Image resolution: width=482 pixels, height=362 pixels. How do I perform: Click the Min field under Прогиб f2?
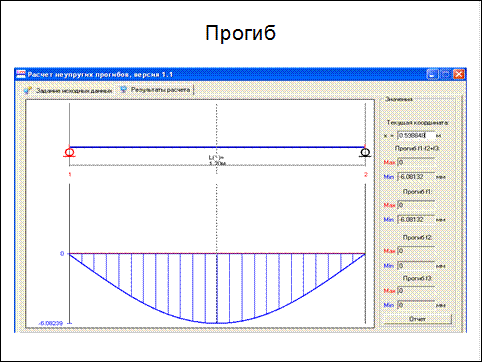click(x=416, y=266)
